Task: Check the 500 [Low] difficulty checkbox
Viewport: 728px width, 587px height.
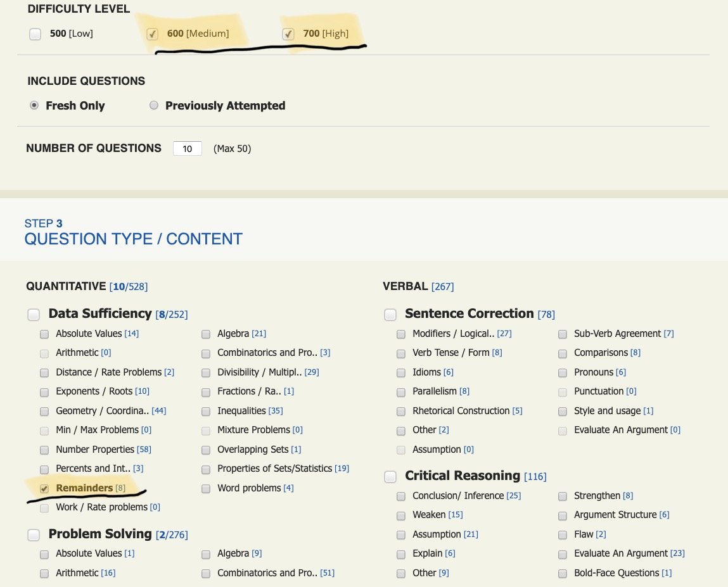Action: pos(35,34)
